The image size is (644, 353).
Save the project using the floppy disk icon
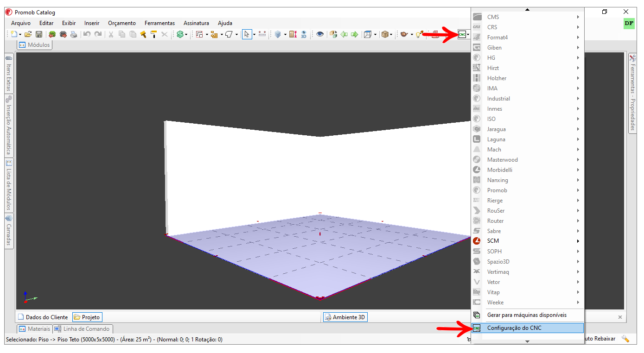39,34
